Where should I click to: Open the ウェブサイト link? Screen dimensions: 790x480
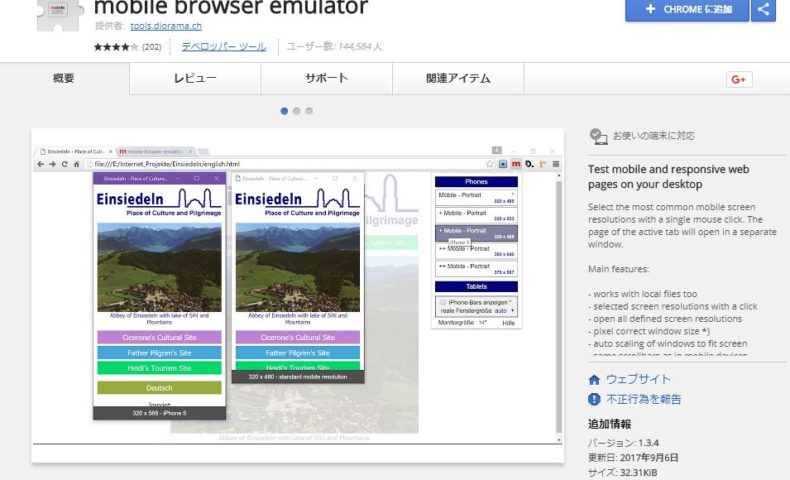(x=638, y=379)
